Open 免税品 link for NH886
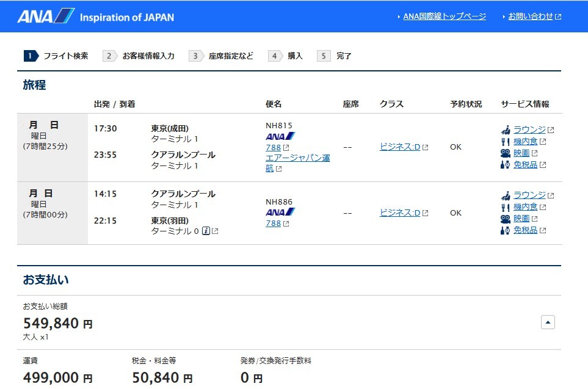The image size is (588, 389). [525, 230]
